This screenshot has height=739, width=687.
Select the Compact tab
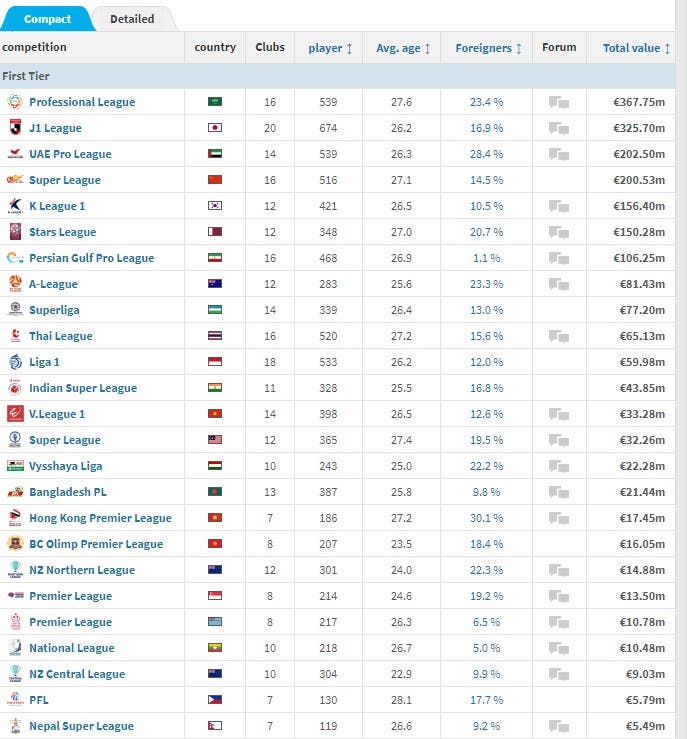47,19
